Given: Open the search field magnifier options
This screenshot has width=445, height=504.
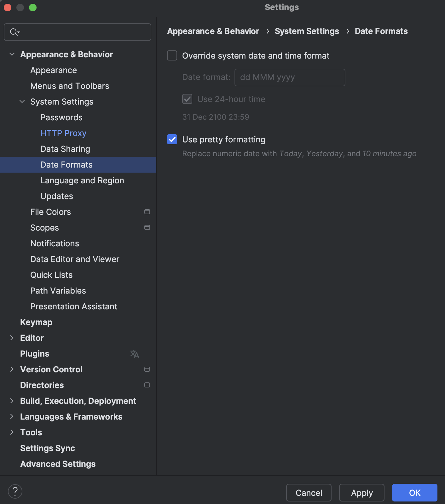Looking at the screenshot, I should click(x=14, y=32).
